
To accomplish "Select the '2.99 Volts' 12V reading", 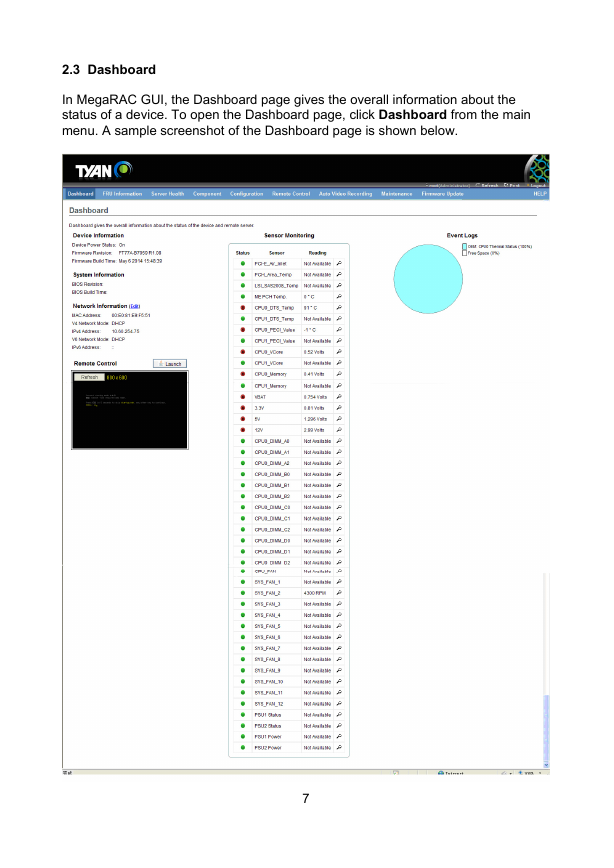I will [x=314, y=430].
